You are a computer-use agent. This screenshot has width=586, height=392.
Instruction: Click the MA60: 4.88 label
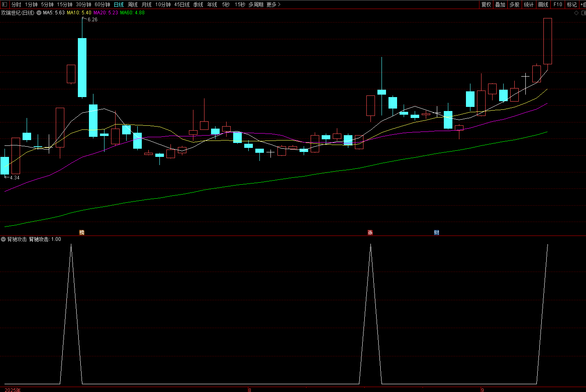click(x=132, y=13)
